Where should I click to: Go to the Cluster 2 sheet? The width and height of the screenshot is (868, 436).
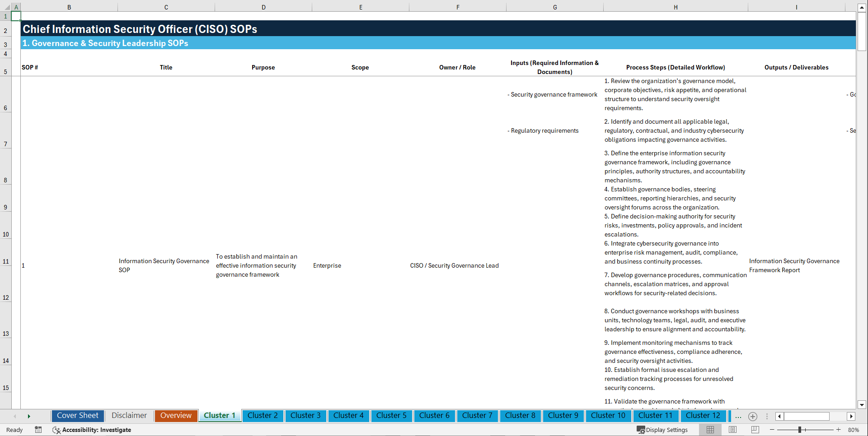pos(263,416)
